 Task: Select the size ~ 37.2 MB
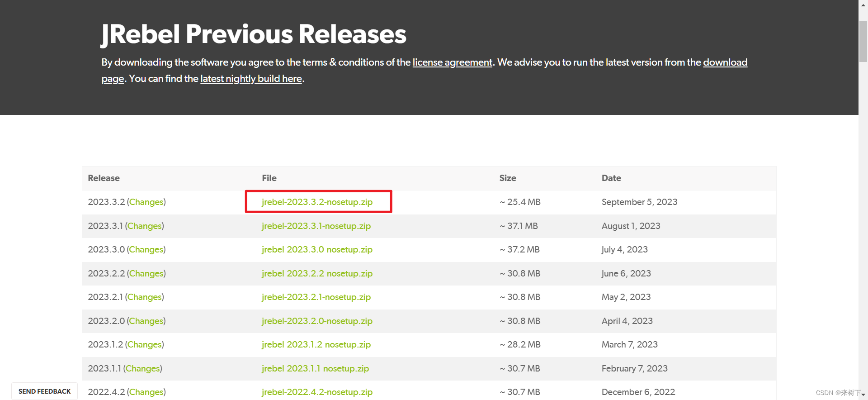pyautogui.click(x=519, y=249)
